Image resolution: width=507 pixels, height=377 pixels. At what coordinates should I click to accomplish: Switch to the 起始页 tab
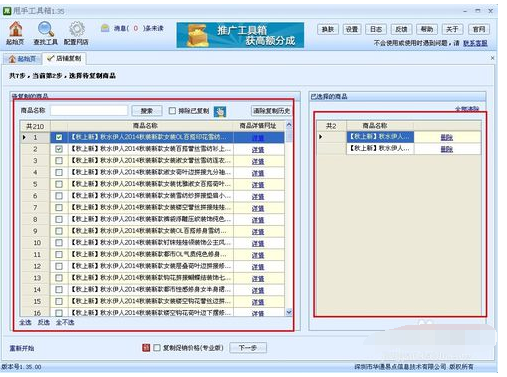tap(22, 59)
